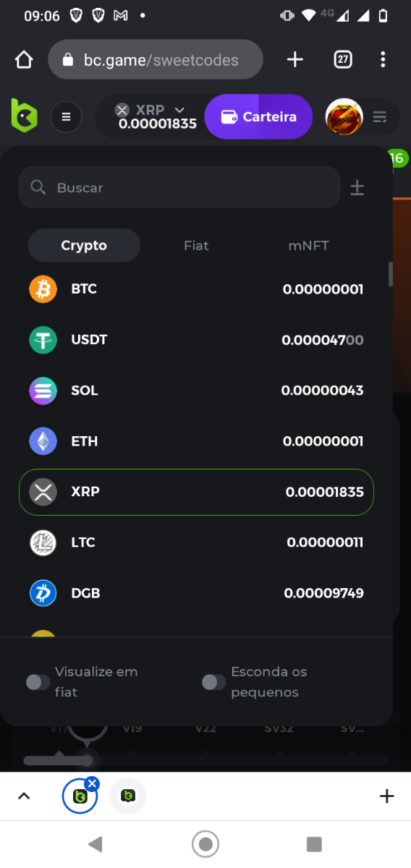Open the BC.Game logo home link
Image resolution: width=411 pixels, height=868 pixels.
(x=24, y=116)
